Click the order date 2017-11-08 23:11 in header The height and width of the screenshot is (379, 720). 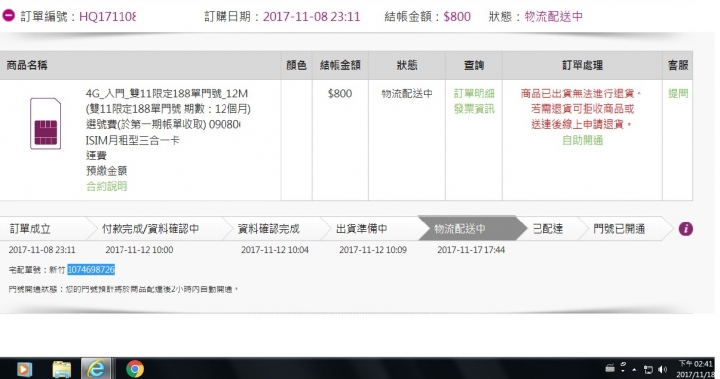coord(311,17)
